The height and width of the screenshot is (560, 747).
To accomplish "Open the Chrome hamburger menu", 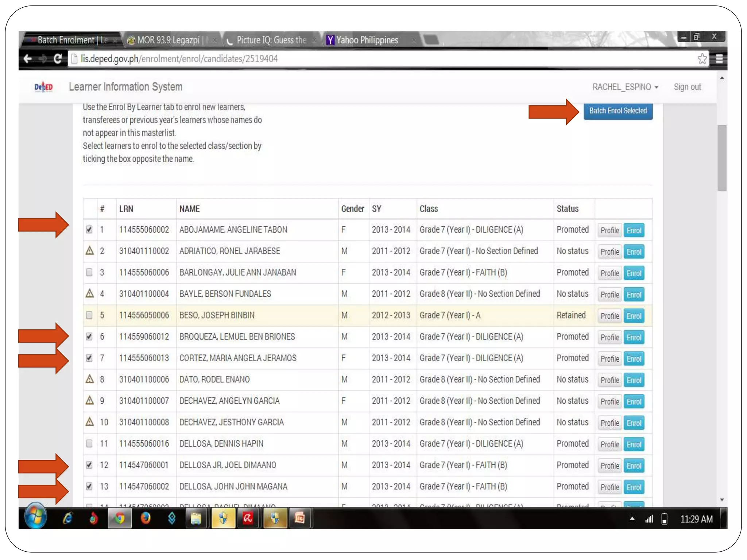I will 719,59.
